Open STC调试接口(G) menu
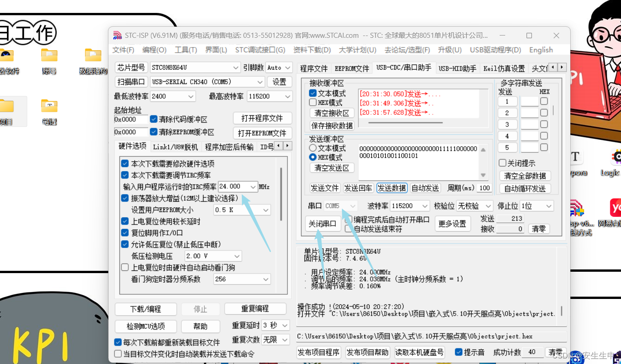 (260, 50)
